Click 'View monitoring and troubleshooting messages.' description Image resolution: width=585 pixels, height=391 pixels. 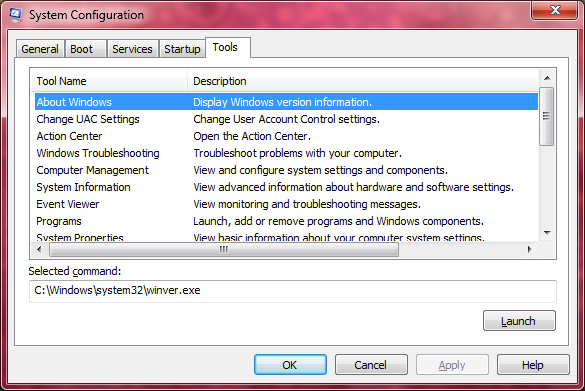click(x=307, y=204)
